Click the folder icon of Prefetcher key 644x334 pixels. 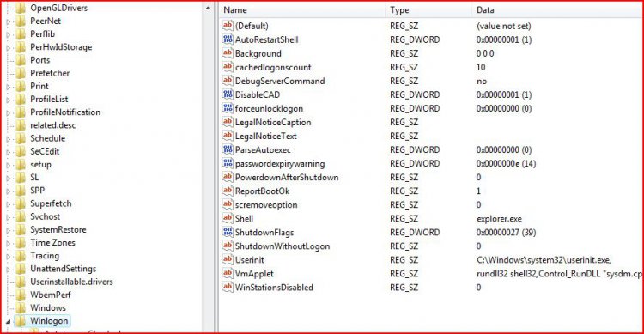pyautogui.click(x=21, y=73)
